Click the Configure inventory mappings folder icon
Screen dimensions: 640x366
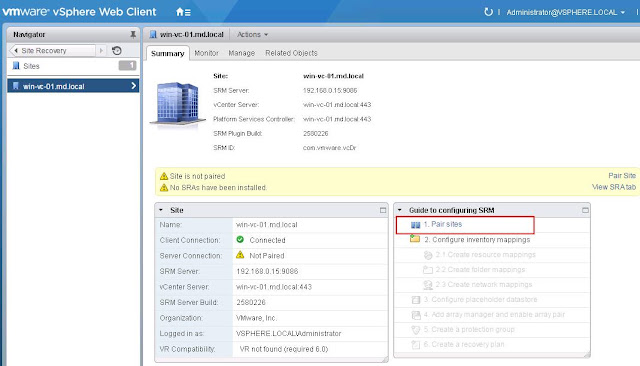[415, 239]
